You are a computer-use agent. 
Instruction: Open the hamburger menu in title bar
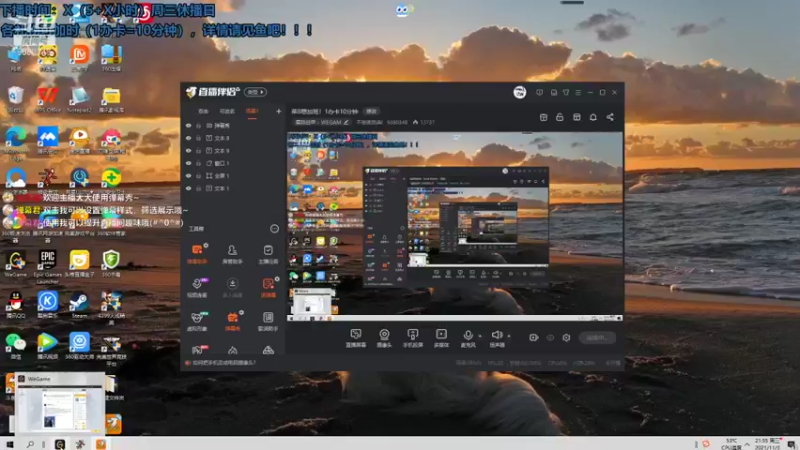[x=578, y=92]
